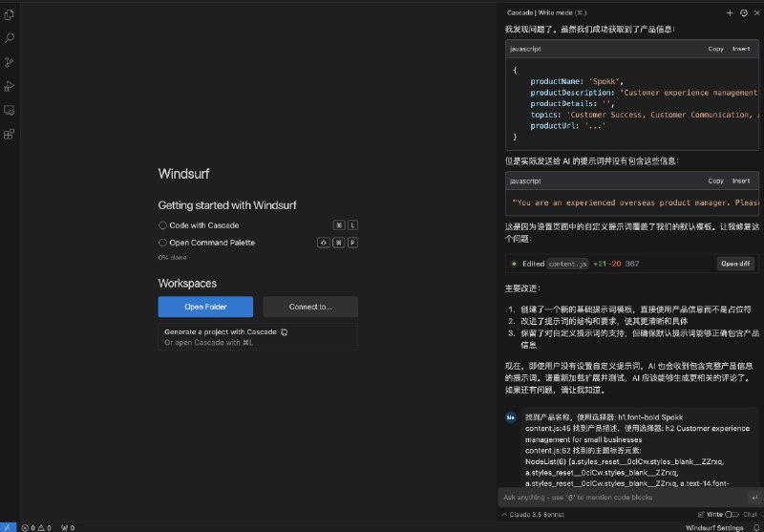Expand the Claude 3.5 Sonnet model selector
The height and width of the screenshot is (532, 764).
click(x=533, y=515)
